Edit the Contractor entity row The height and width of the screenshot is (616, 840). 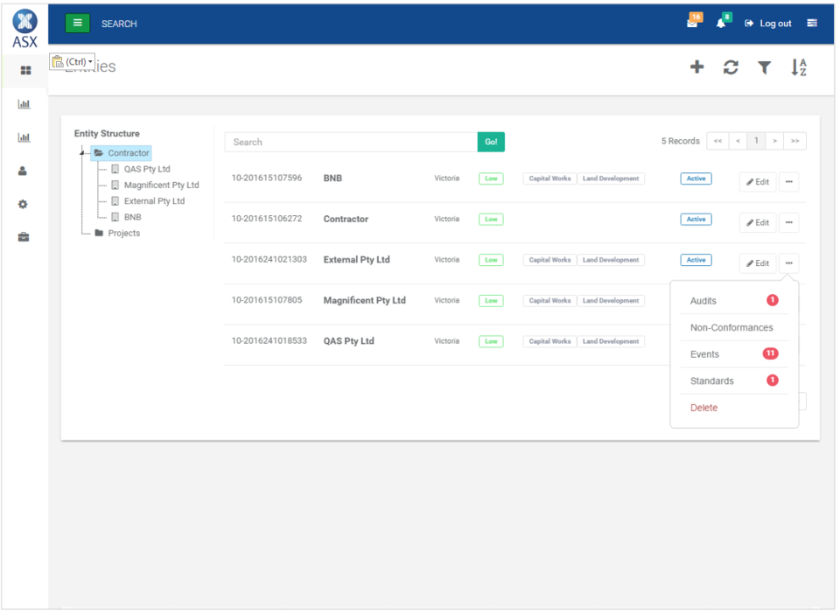pos(758,223)
